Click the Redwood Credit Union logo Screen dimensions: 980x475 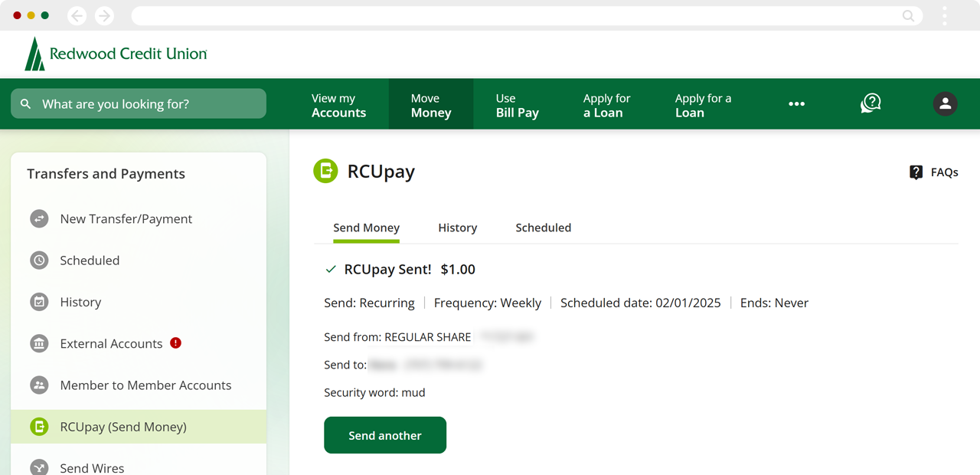click(x=116, y=54)
